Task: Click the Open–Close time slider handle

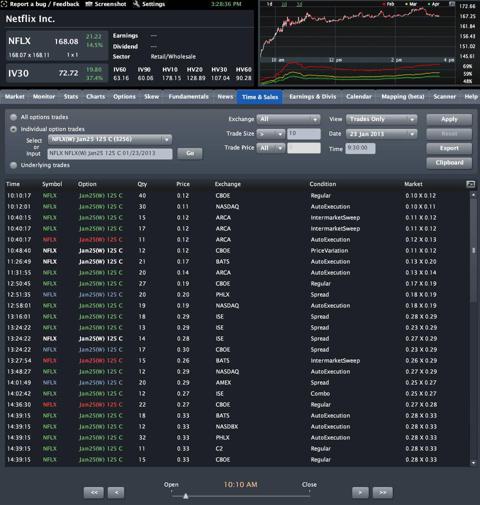Action: click(186, 496)
